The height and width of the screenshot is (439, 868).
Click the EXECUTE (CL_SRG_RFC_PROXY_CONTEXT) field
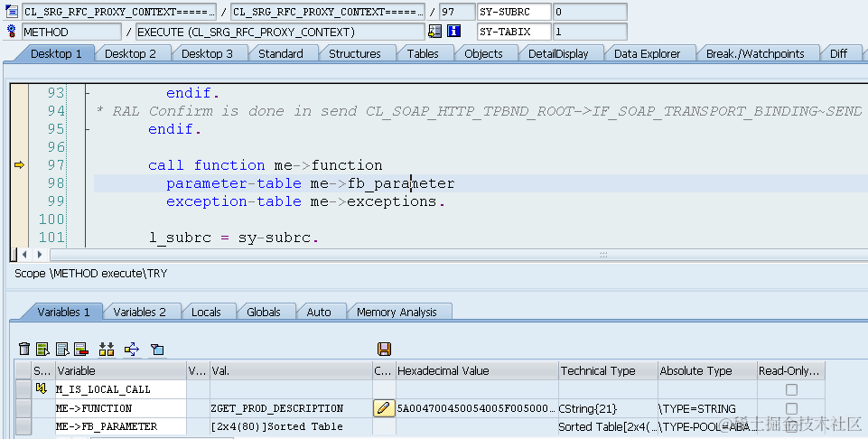(x=280, y=32)
